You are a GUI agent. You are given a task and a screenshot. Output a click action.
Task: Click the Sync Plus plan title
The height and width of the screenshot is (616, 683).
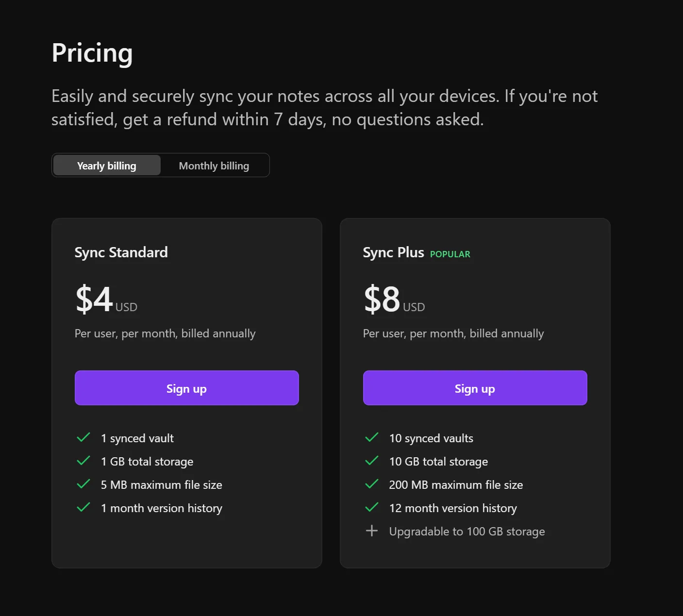(393, 252)
